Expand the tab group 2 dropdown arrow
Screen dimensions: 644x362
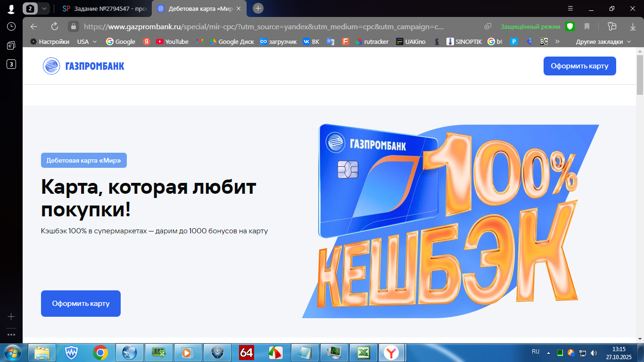coord(44,8)
